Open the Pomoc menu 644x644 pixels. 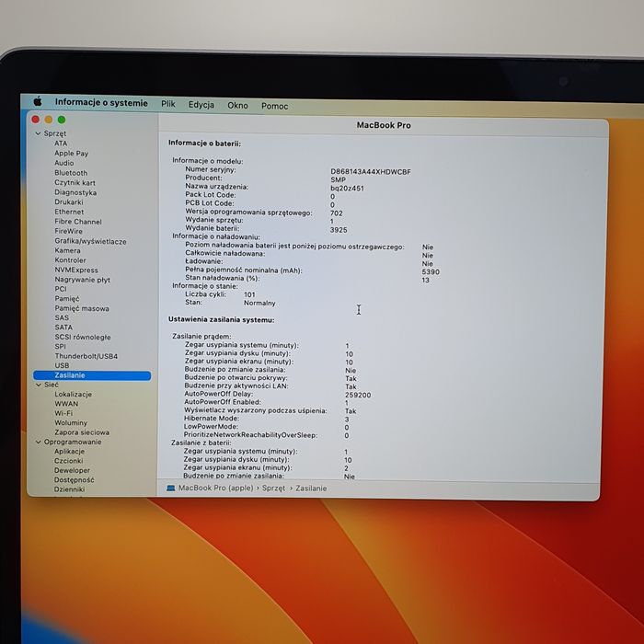point(274,106)
